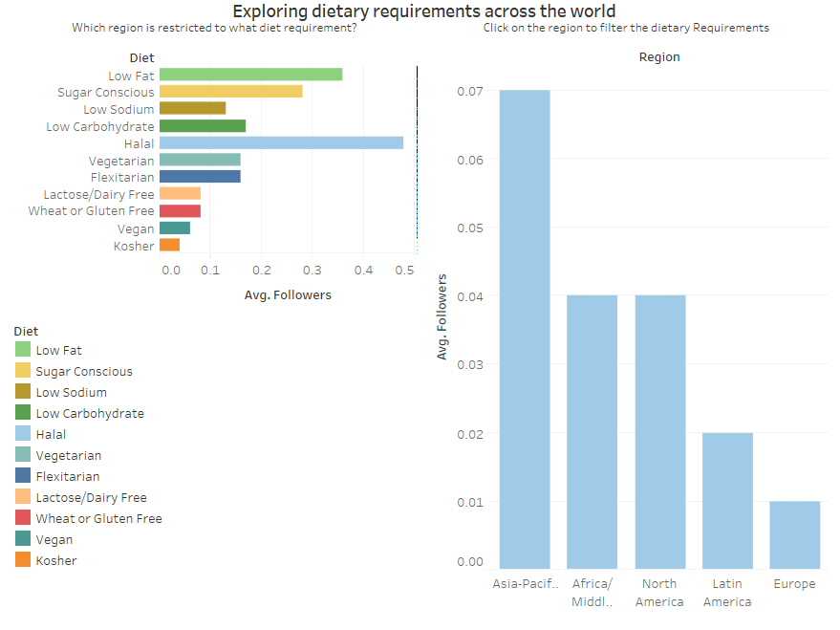This screenshot has height=630, width=840.
Task: Click 'Vegan' row label in Diet chart
Action: [136, 229]
